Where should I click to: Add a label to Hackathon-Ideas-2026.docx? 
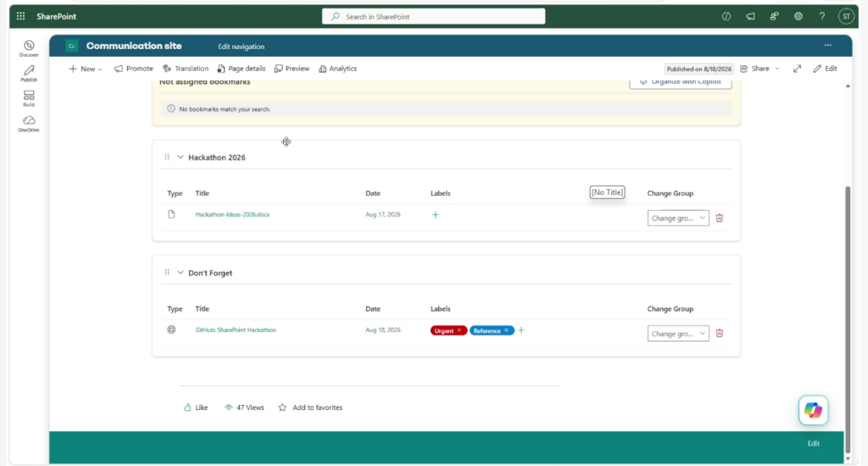[x=435, y=214]
